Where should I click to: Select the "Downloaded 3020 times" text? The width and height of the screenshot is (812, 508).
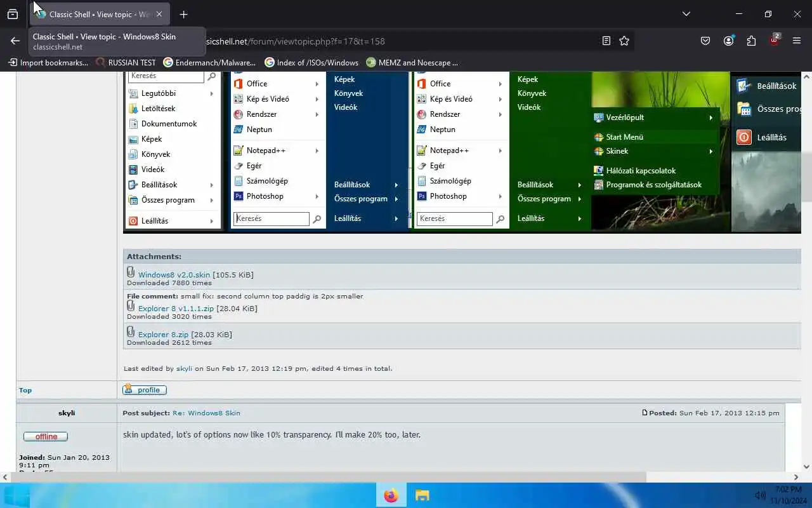tap(169, 317)
